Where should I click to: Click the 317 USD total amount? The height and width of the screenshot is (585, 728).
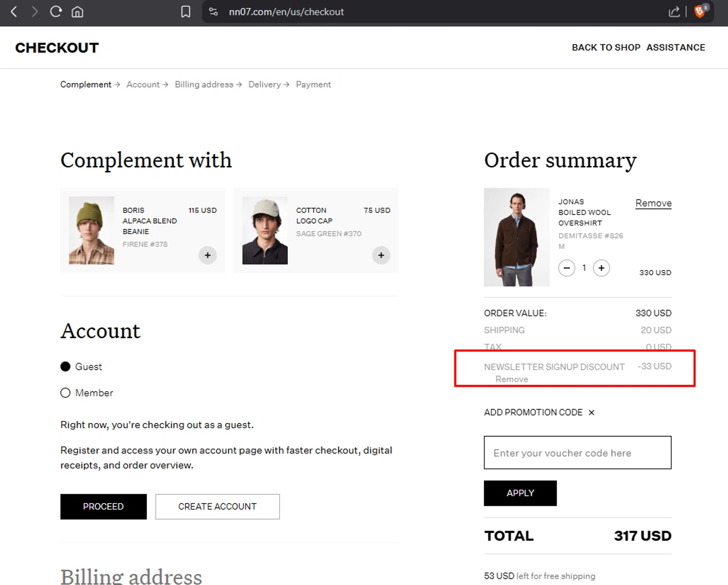pos(643,536)
